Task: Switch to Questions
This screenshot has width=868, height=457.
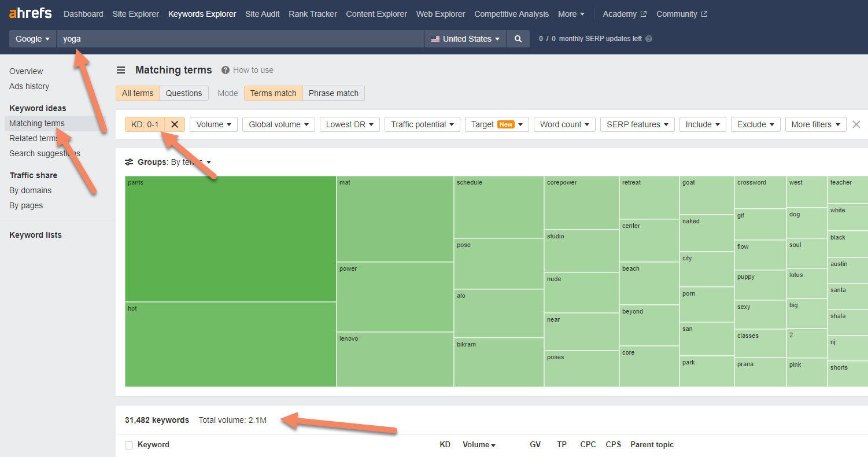Action: point(184,93)
